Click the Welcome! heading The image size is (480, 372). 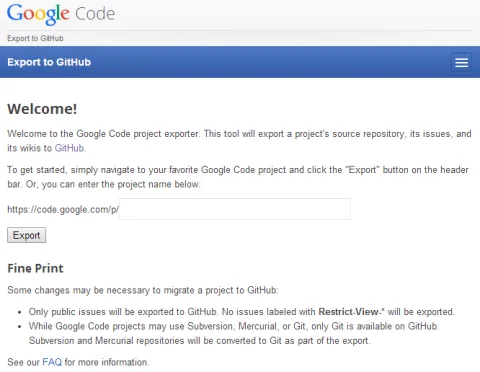pos(42,109)
